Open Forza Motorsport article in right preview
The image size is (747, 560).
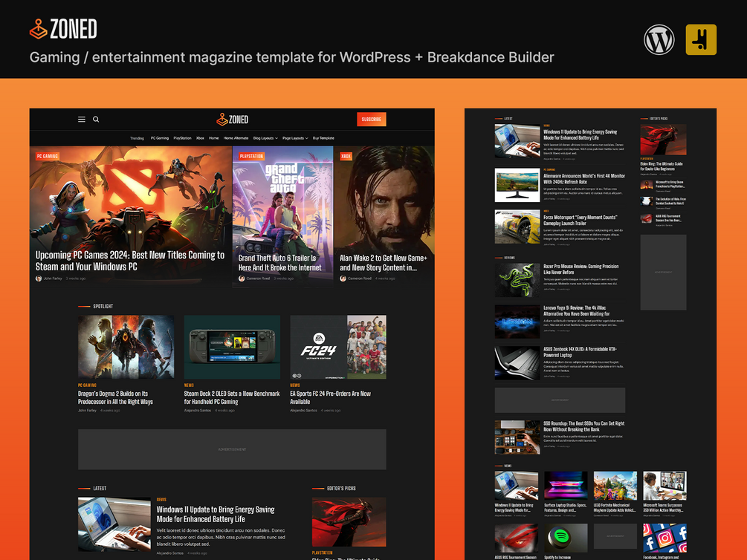pos(581,220)
